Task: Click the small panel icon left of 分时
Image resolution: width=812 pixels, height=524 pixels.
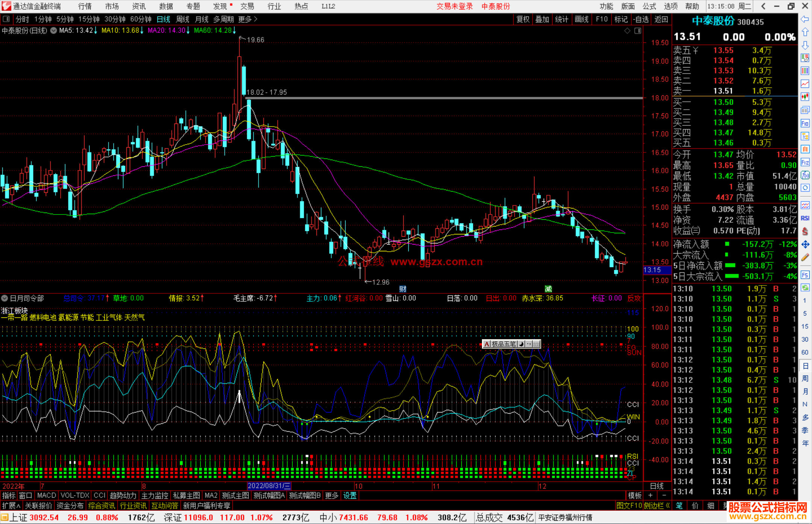Action: pyautogui.click(x=6, y=19)
